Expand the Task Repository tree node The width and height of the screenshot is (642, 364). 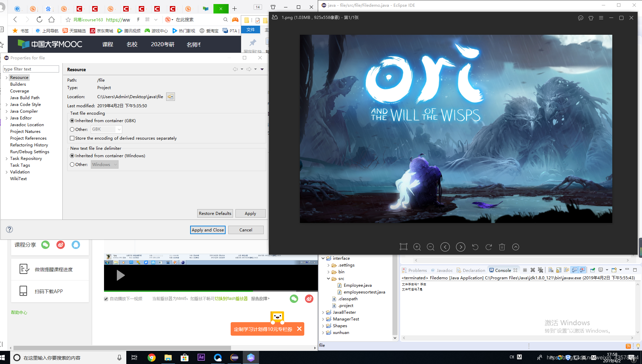coord(6,159)
